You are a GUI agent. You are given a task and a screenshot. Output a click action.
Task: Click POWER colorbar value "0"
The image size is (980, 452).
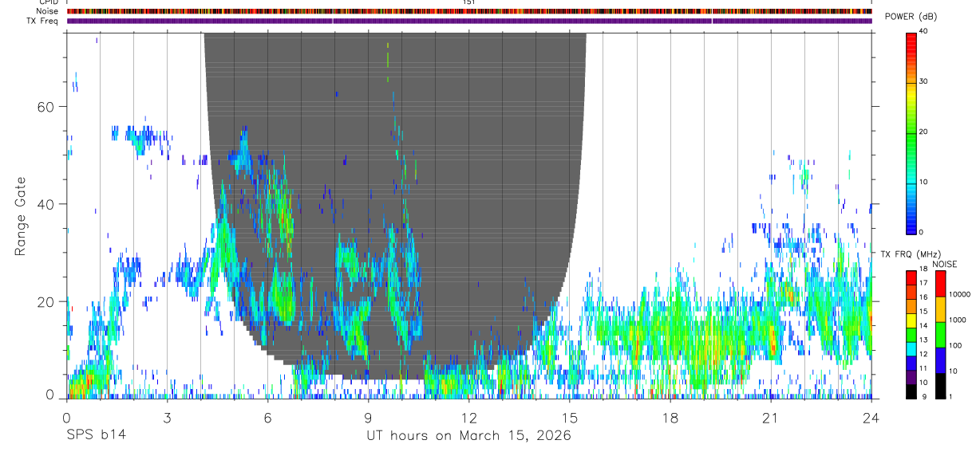click(921, 232)
